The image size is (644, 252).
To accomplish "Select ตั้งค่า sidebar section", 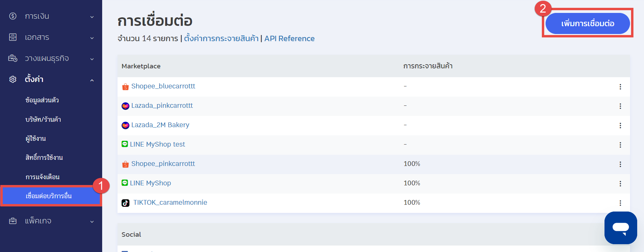I will (34, 79).
